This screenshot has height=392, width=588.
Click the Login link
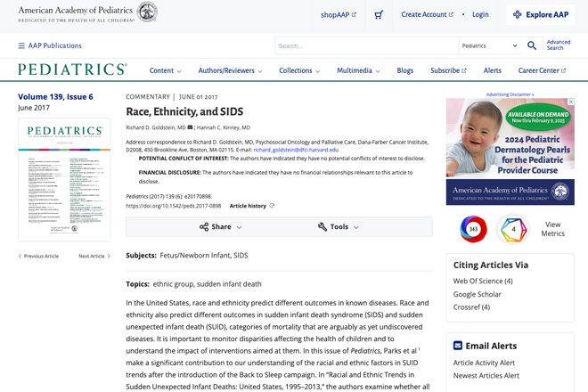(x=480, y=14)
